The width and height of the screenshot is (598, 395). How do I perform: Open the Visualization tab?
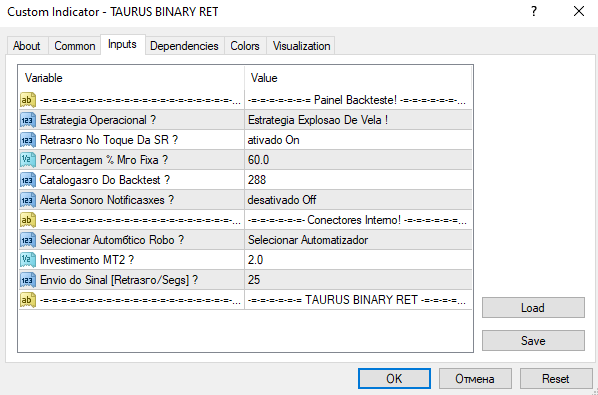301,46
